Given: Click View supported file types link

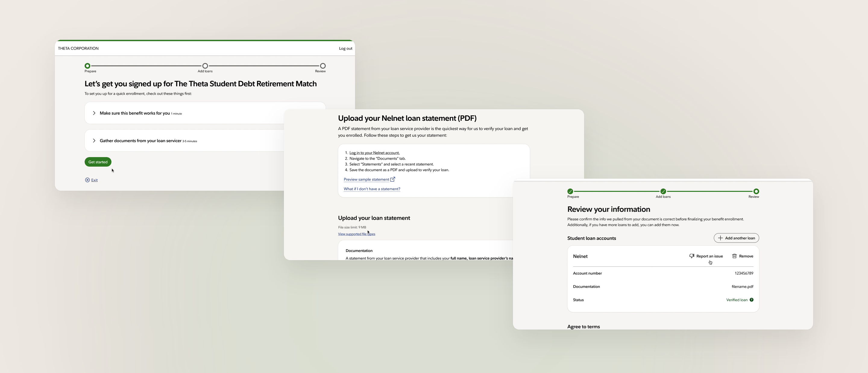Looking at the screenshot, I should [357, 234].
